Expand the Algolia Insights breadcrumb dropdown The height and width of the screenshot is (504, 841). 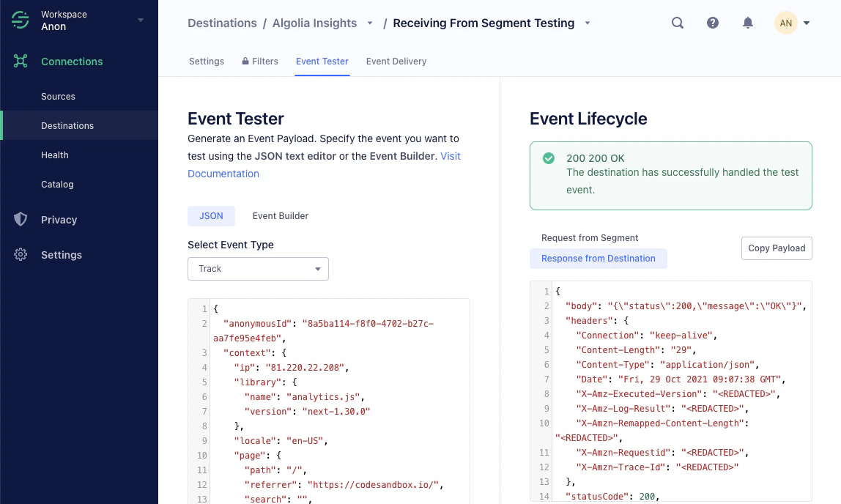tap(370, 23)
